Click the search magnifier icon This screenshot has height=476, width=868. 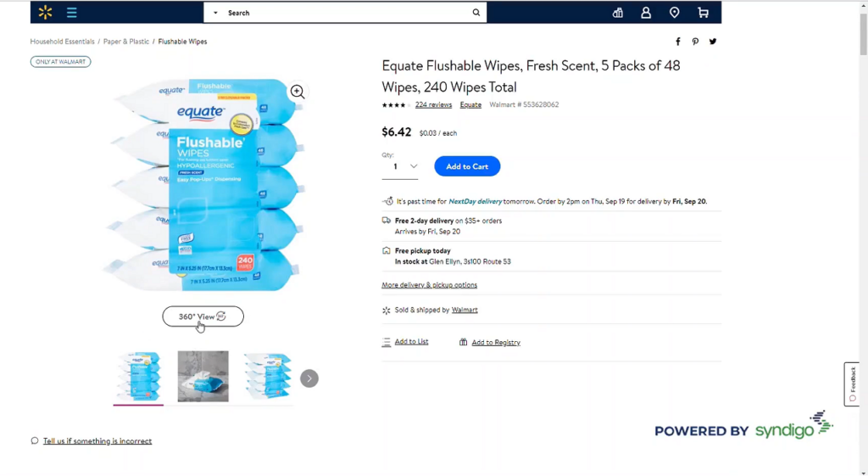coord(476,12)
